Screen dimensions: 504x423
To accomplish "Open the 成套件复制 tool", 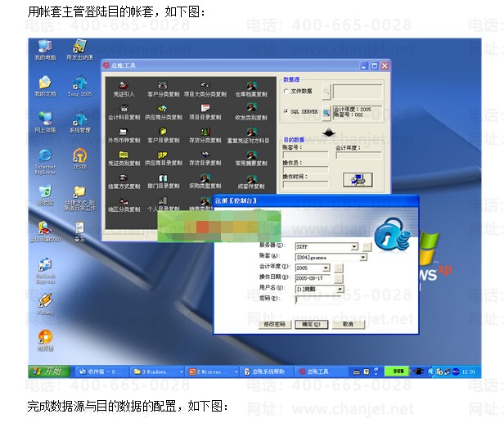I will 251,182.
